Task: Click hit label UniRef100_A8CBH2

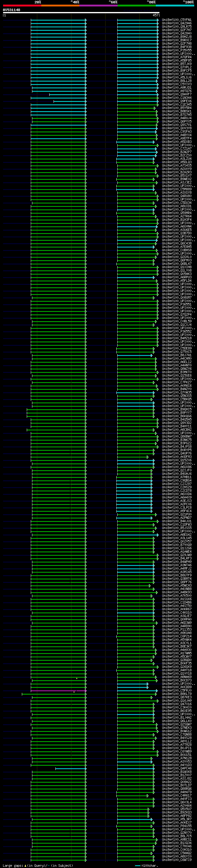Action: [x=177, y=430]
